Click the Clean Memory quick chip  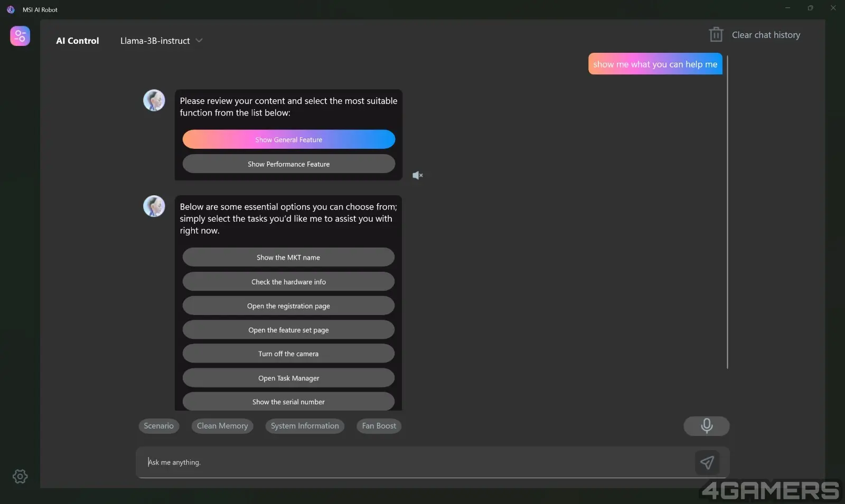coord(222,426)
